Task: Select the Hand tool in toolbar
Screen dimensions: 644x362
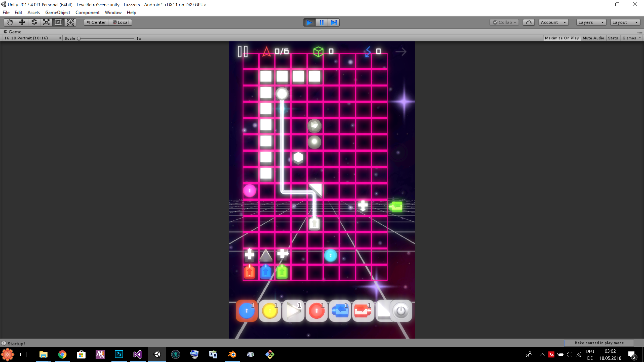Action: tap(10, 22)
